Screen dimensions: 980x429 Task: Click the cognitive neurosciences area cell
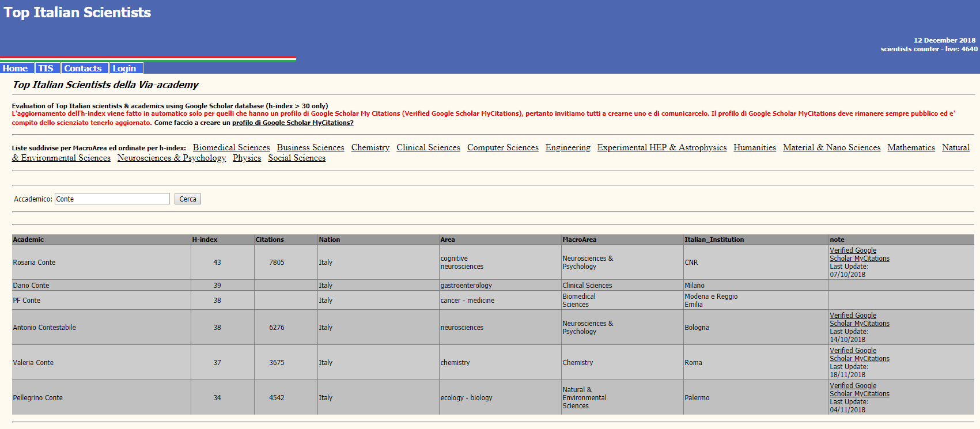pyautogui.click(x=500, y=263)
